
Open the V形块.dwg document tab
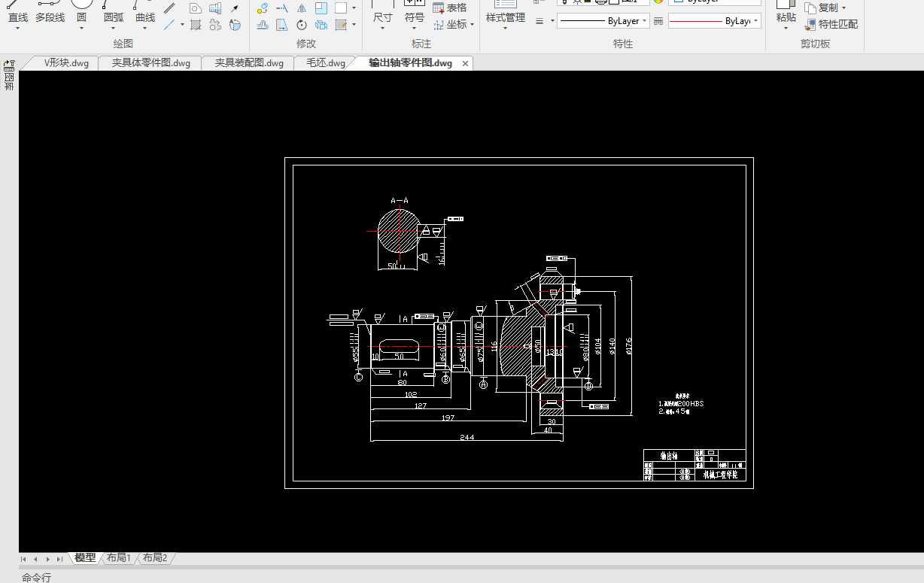click(66, 63)
